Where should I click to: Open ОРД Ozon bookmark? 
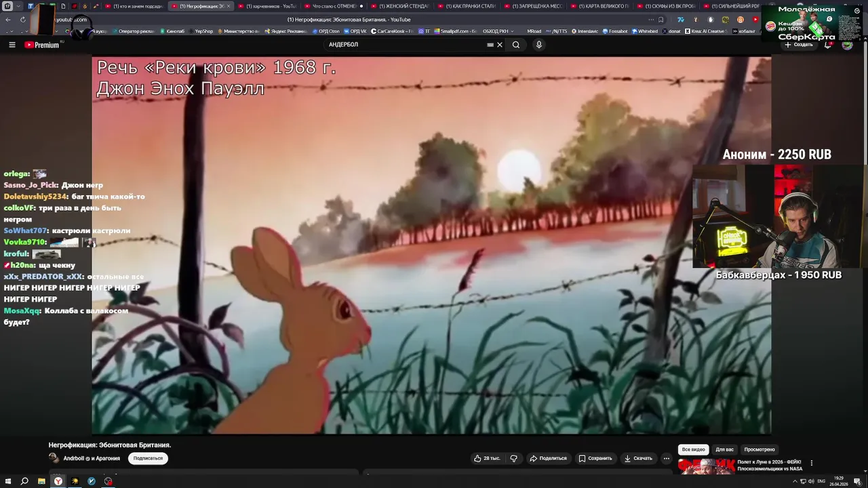325,31
